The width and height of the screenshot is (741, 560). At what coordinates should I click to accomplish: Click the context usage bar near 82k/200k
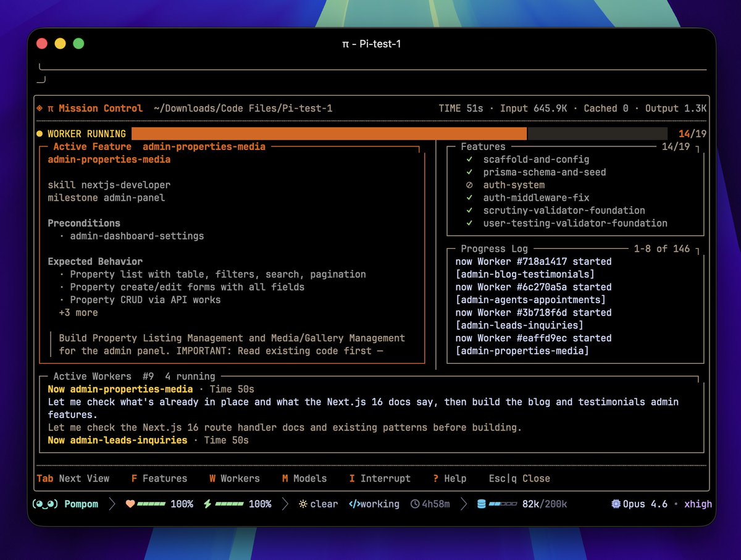point(503,504)
